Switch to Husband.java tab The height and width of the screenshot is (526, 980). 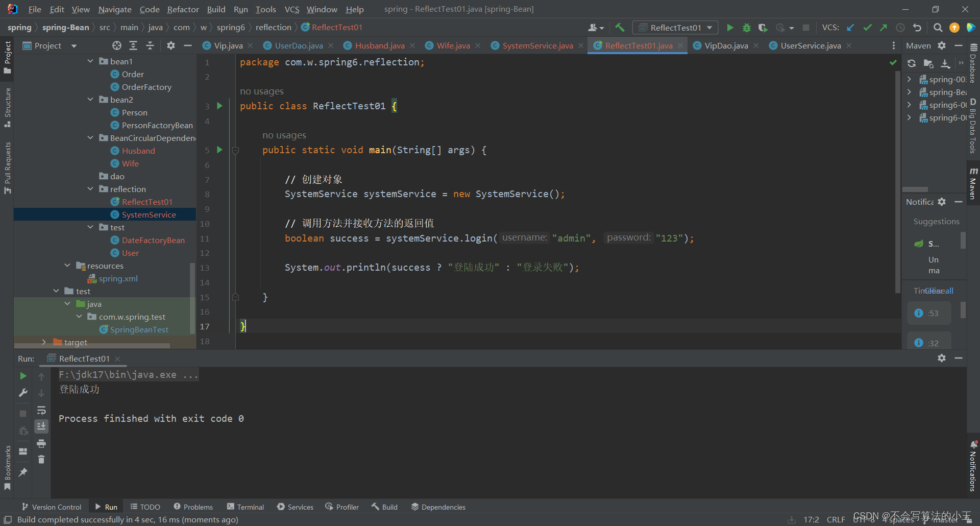(x=379, y=45)
